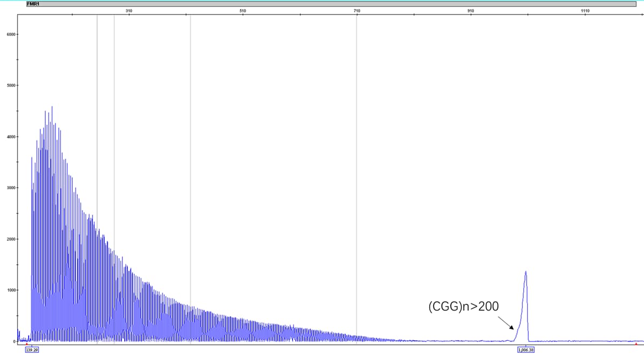Click the 1110 tick label on the size axis
Image resolution: width=644 pixels, height=356 pixels.
(x=585, y=11)
